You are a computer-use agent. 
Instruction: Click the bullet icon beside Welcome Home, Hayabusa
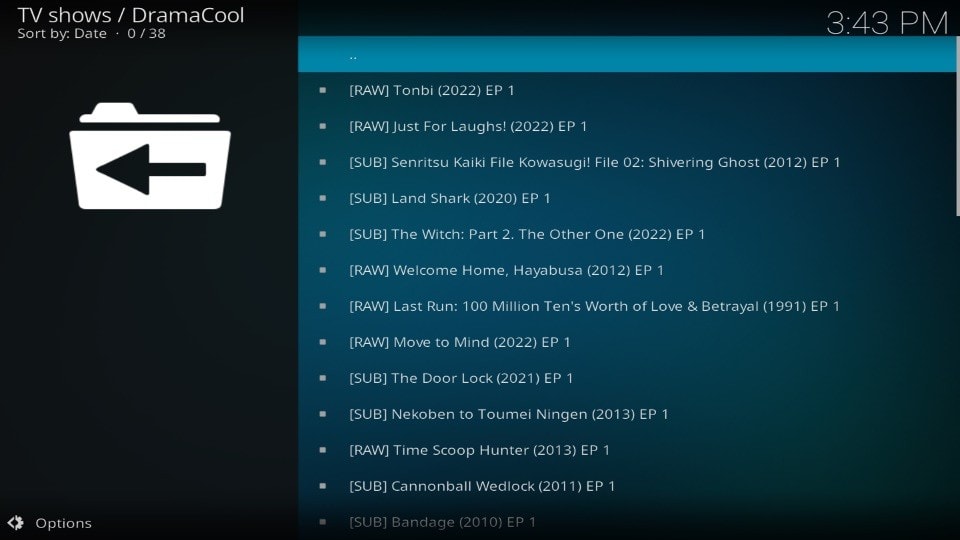pos(323,270)
